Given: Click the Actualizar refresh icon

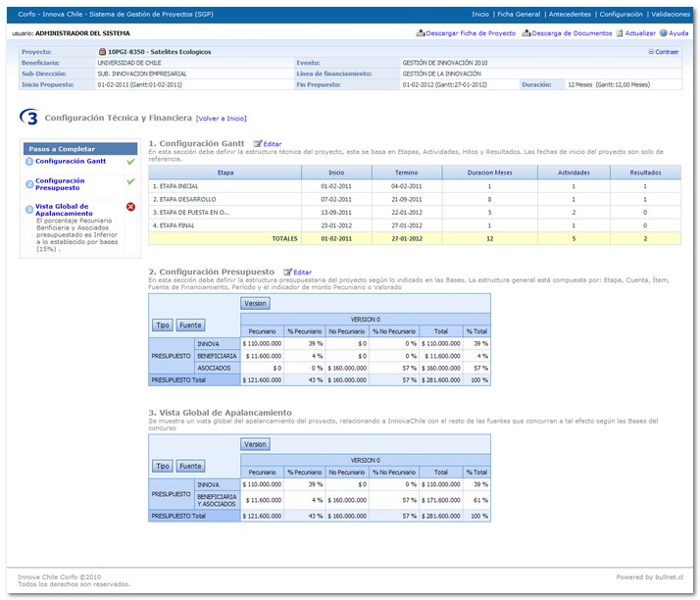Looking at the screenshot, I should coord(620,33).
